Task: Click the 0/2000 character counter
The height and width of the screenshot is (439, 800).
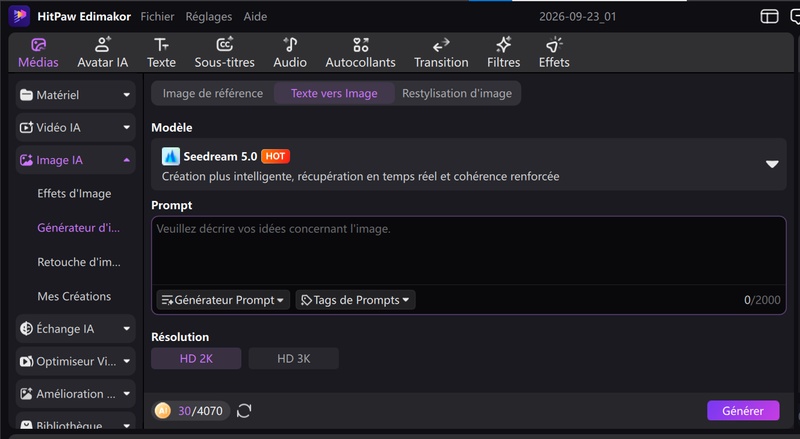Action: pyautogui.click(x=762, y=300)
